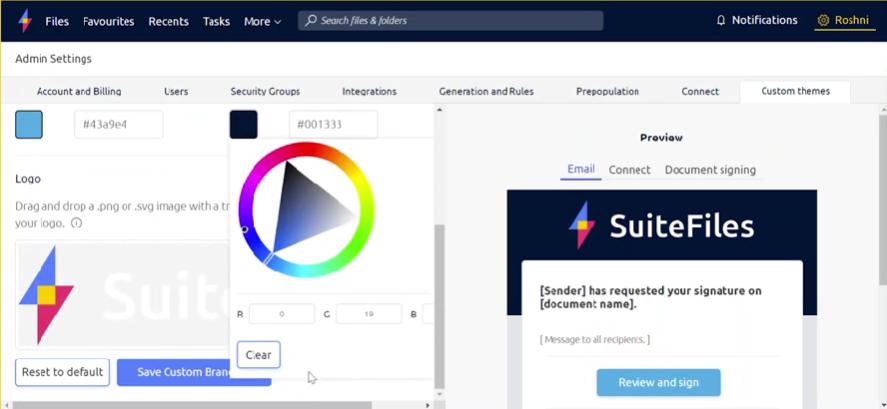Click the G value input field
The height and width of the screenshot is (409, 887).
(x=369, y=314)
